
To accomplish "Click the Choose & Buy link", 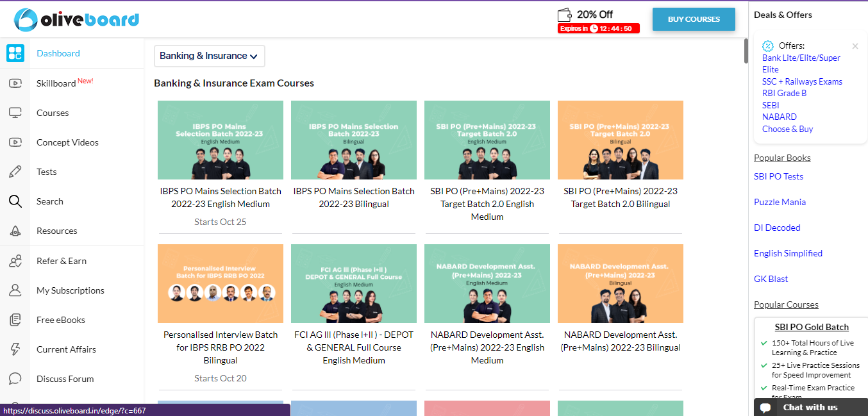I will 787,129.
